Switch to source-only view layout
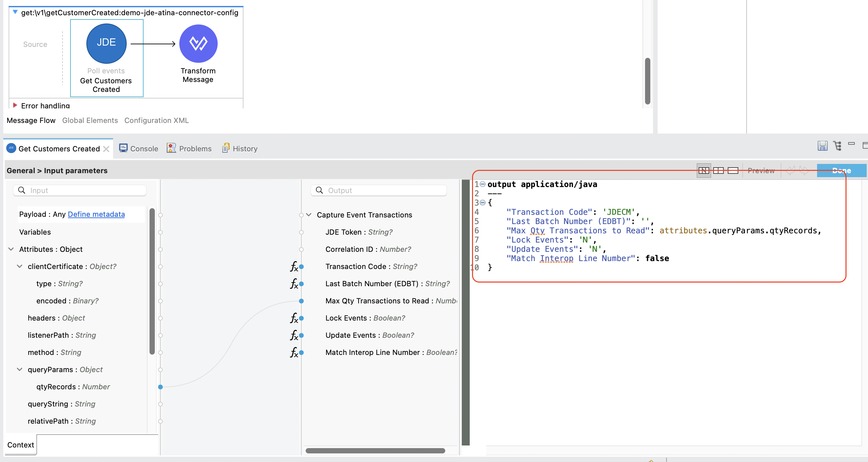Image resolution: width=868 pixels, height=462 pixels. 733,171
